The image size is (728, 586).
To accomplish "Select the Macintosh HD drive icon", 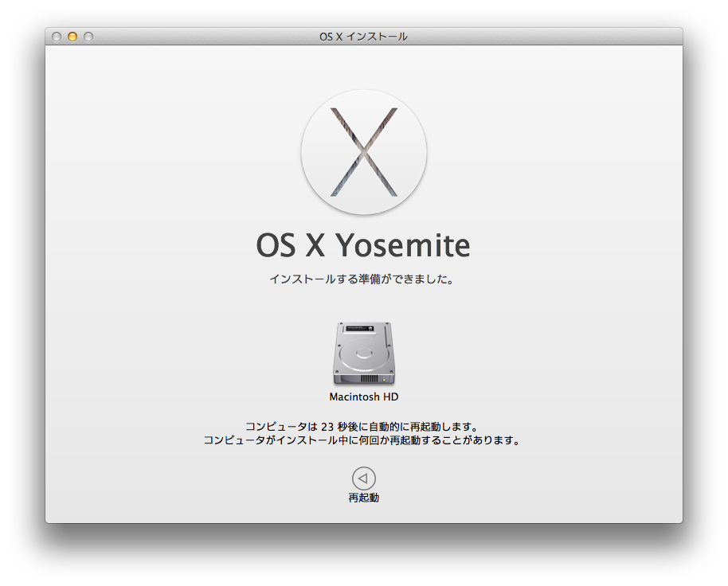I will pos(363,354).
